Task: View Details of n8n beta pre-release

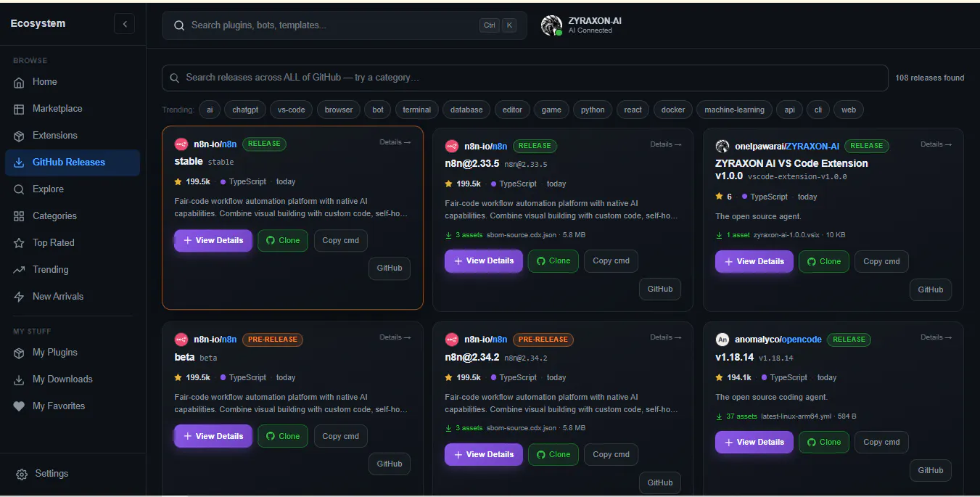Action: (213, 436)
